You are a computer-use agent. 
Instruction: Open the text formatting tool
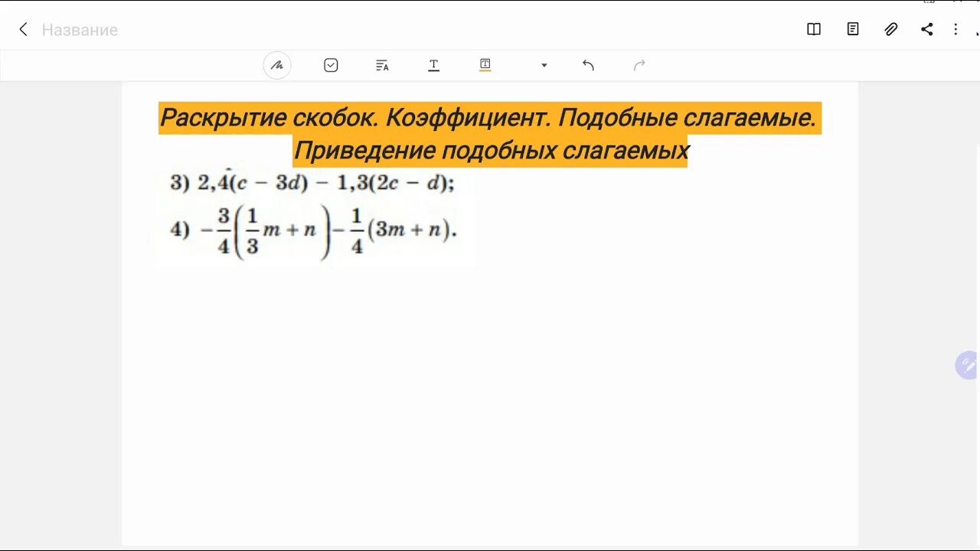click(x=382, y=65)
